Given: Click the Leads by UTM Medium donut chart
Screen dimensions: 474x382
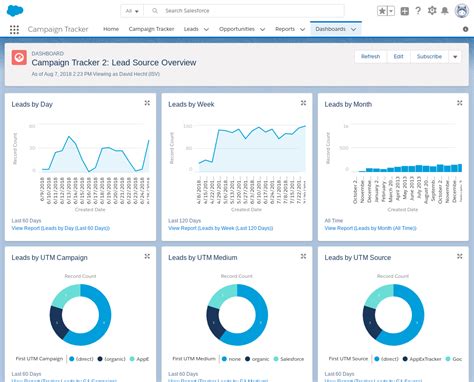Looking at the screenshot, I should click(237, 315).
